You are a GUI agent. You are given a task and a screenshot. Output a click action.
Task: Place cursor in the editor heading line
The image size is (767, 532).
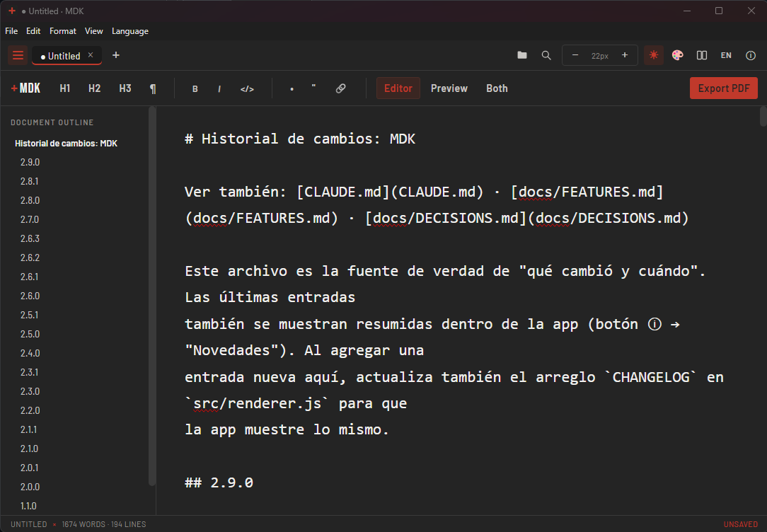pyautogui.click(x=300, y=139)
